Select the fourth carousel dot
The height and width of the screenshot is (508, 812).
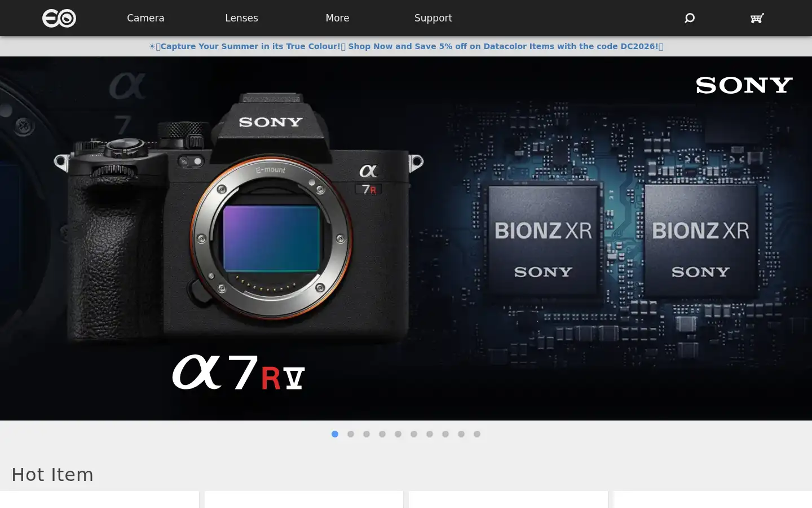(382, 434)
